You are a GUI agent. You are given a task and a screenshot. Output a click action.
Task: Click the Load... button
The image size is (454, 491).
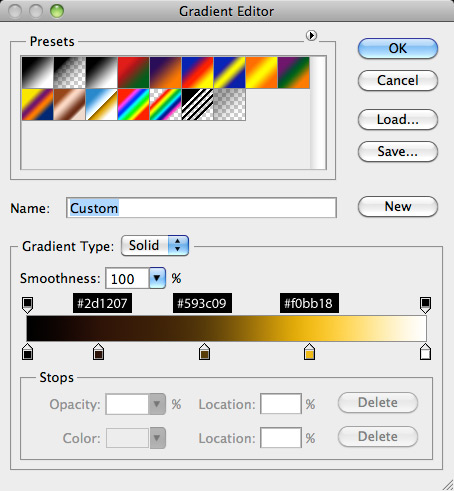[398, 119]
